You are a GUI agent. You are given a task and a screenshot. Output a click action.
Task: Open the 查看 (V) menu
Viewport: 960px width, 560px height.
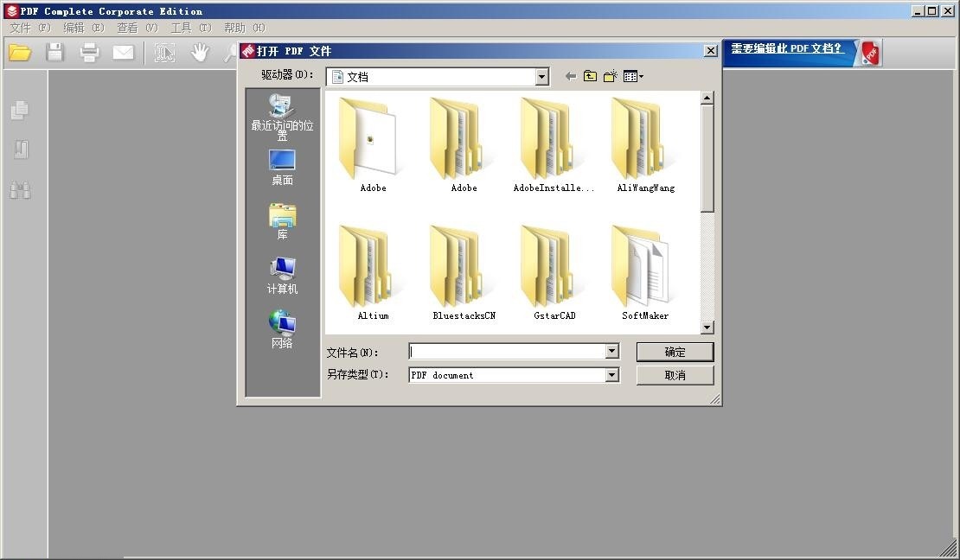(x=138, y=28)
